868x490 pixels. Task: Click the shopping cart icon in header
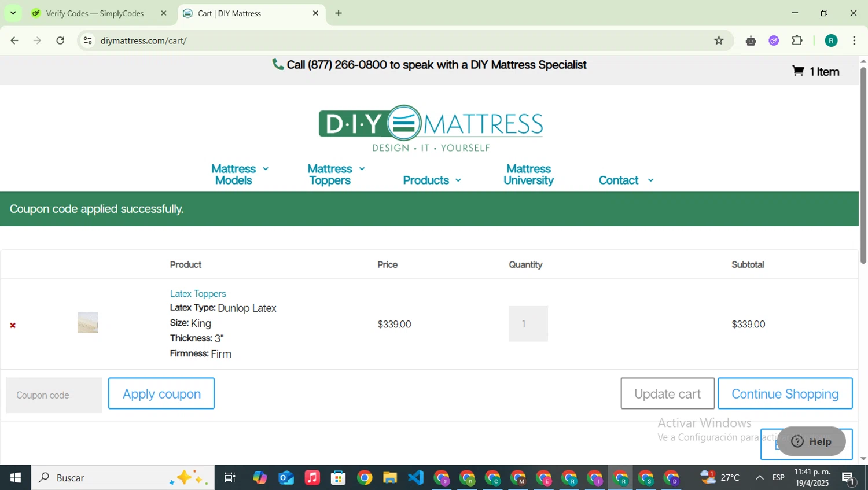[798, 71]
